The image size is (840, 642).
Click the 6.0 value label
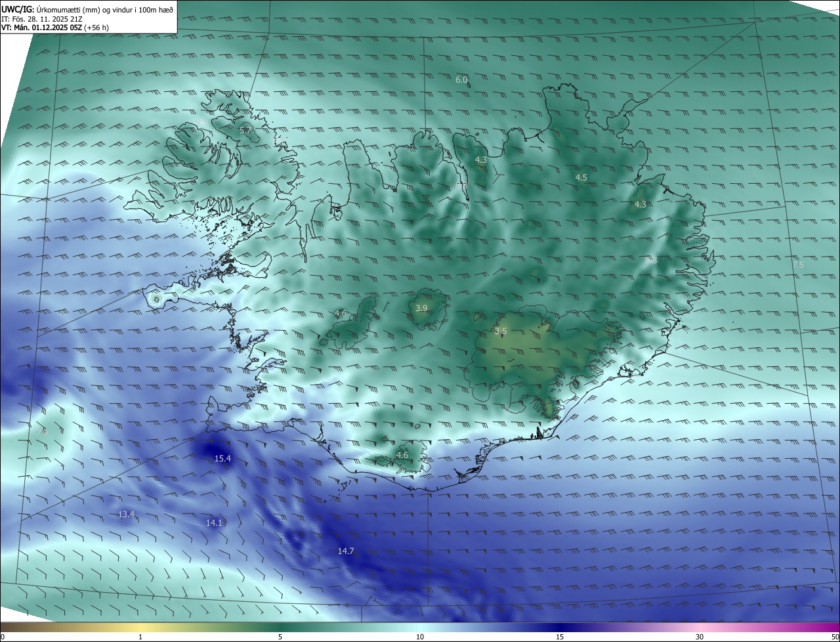[461, 80]
